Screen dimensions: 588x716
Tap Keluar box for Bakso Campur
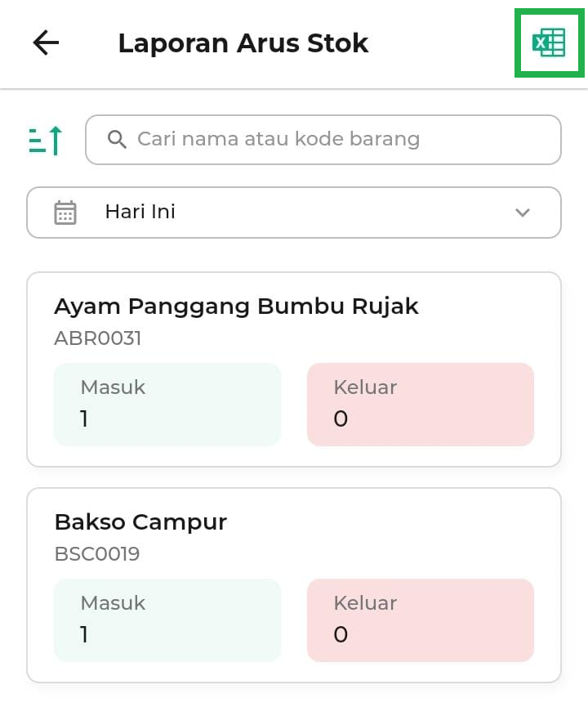[421, 620]
